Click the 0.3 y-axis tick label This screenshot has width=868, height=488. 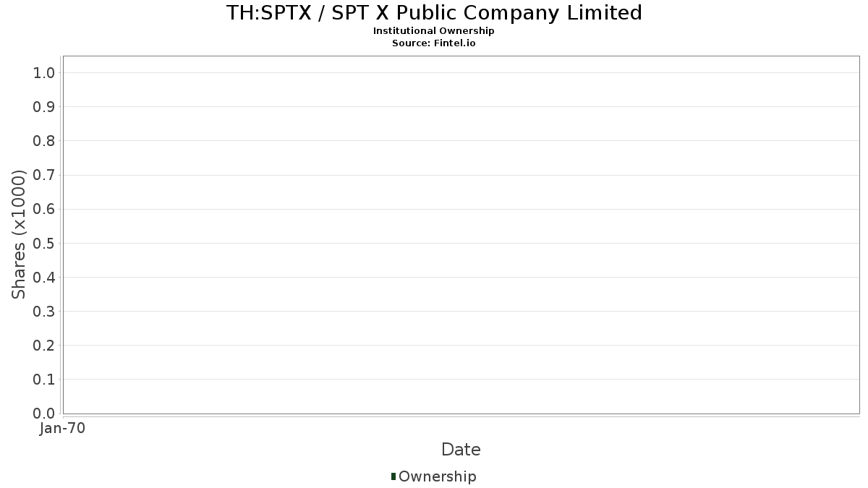pos(44,312)
